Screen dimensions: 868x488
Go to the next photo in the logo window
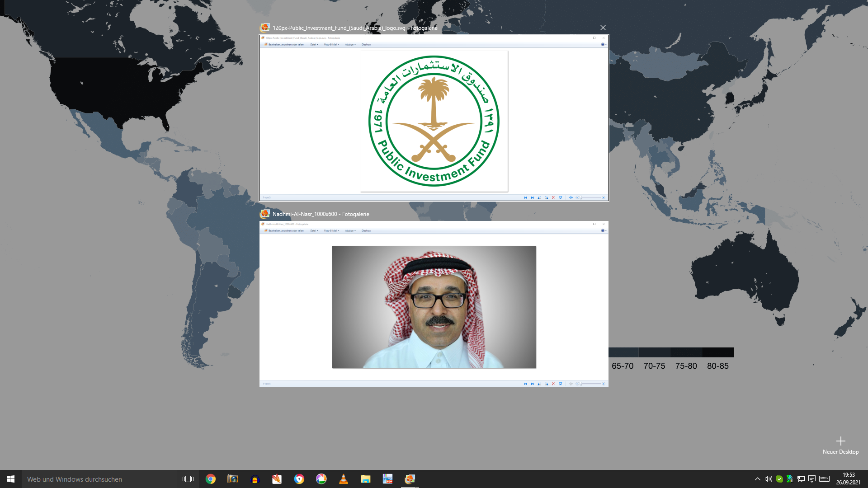pos(533,197)
